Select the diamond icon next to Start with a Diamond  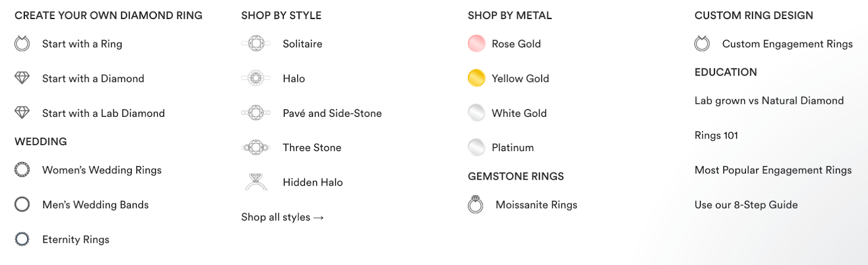22,78
